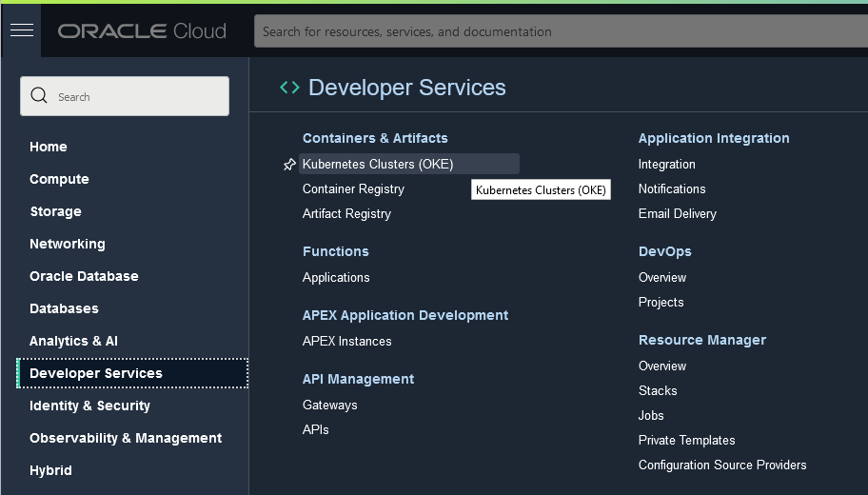Click the magnifier icon in the sidebar search
868x495 pixels.
pyautogui.click(x=39, y=96)
